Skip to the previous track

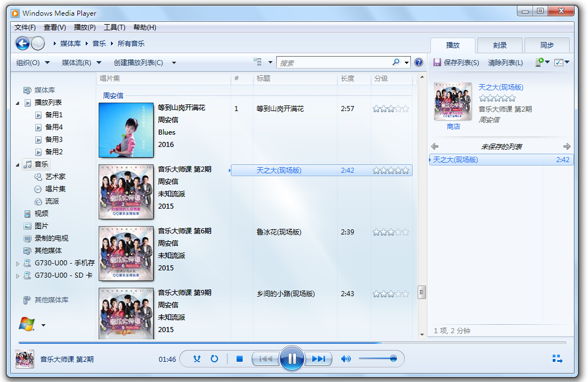click(x=266, y=359)
